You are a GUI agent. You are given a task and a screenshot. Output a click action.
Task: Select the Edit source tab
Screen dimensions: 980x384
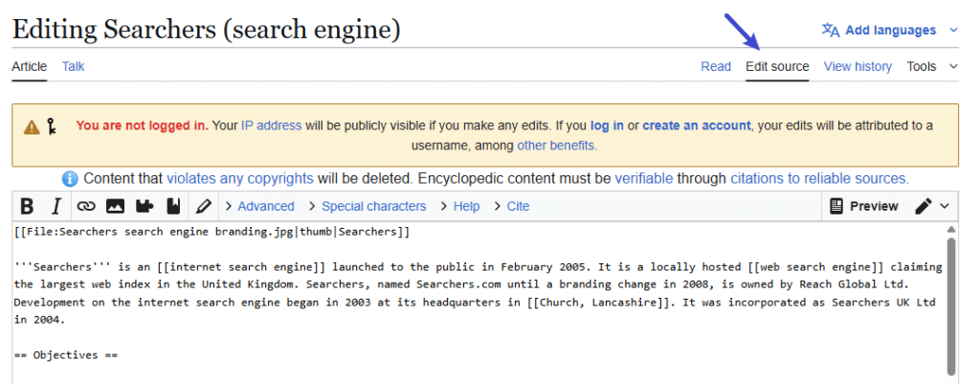coord(777,66)
